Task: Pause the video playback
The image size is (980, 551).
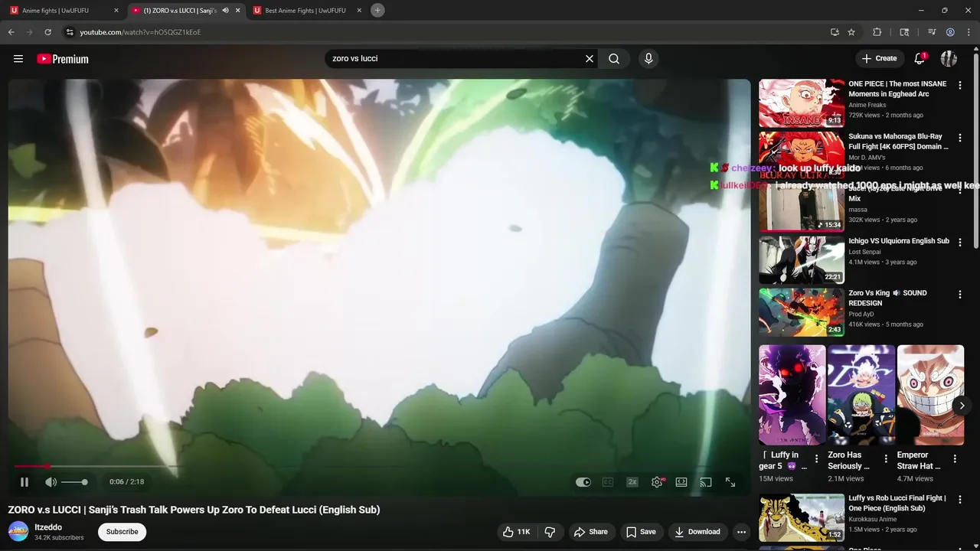Action: pyautogui.click(x=24, y=482)
